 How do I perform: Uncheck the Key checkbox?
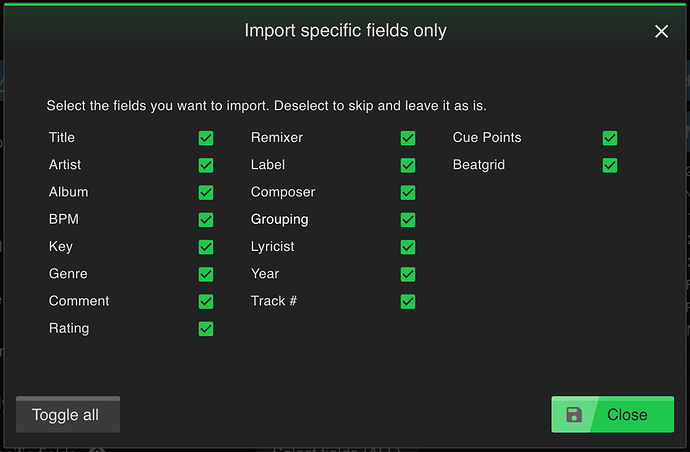[206, 247]
